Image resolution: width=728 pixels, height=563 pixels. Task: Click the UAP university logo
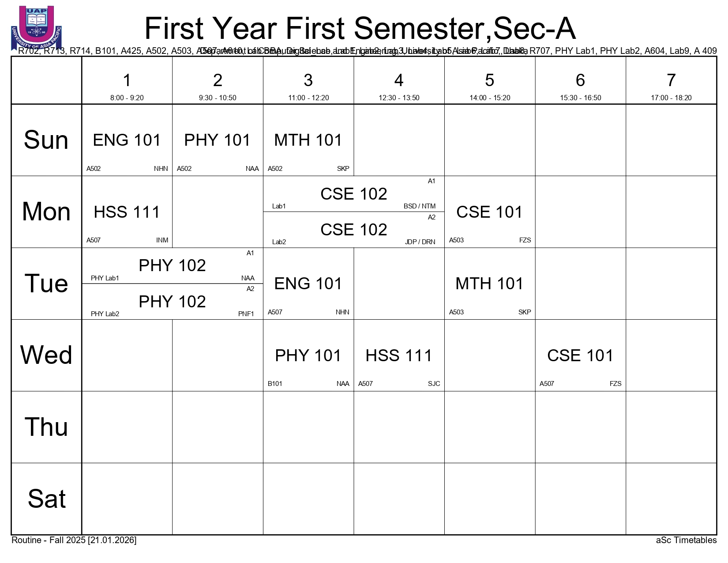(x=36, y=27)
